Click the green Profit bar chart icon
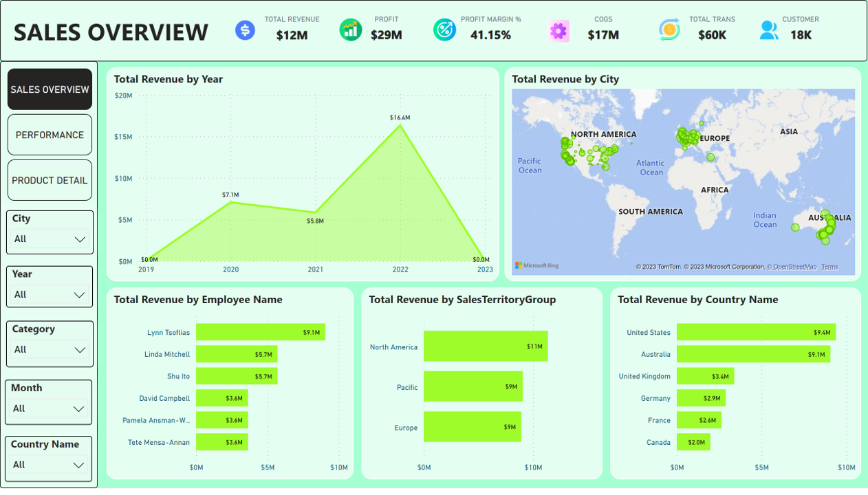This screenshot has width=868, height=495. click(x=351, y=30)
